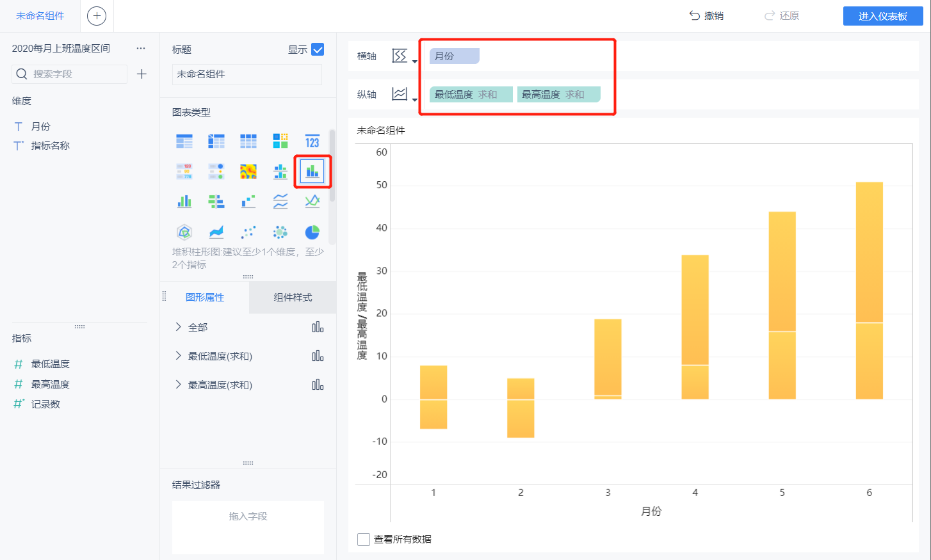Select the cross table chart type
931x560 pixels.
click(x=216, y=141)
